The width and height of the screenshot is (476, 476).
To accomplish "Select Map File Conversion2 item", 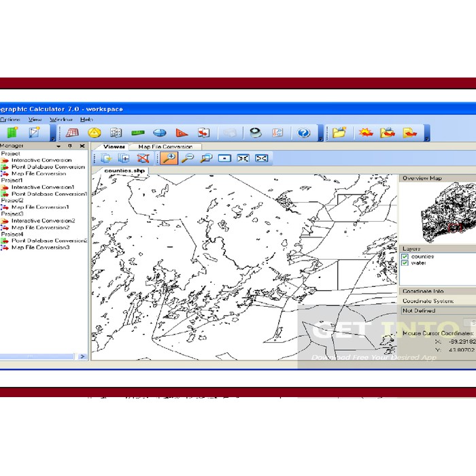I will 41,227.
